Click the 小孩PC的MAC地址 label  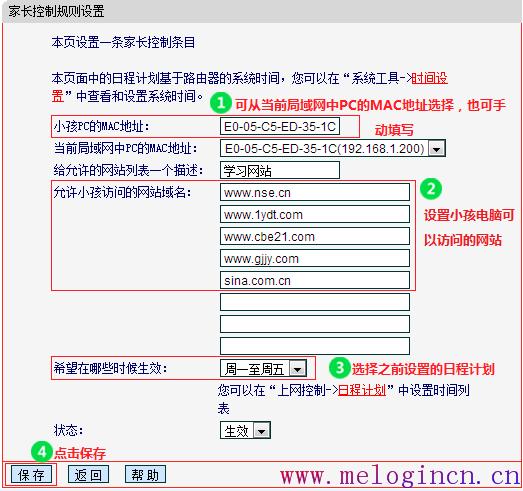[x=101, y=126]
